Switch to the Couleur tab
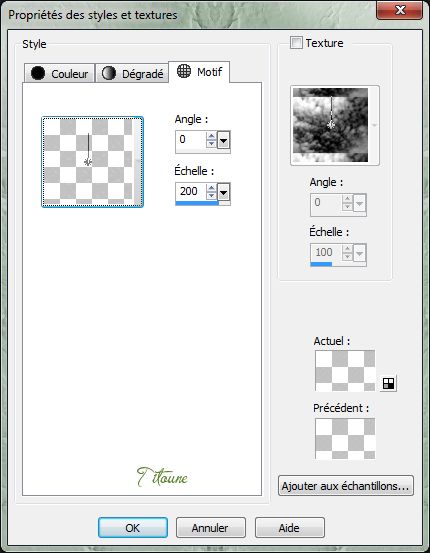 pos(59,73)
